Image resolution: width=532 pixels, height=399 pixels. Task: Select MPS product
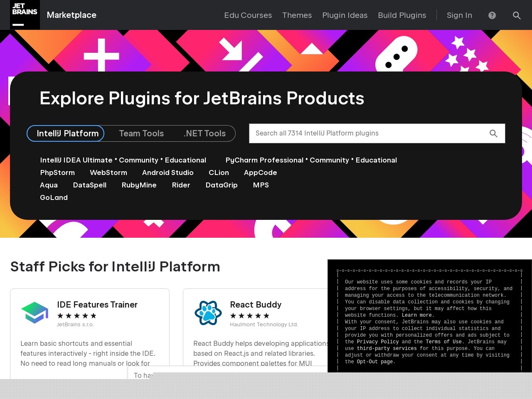point(261,185)
